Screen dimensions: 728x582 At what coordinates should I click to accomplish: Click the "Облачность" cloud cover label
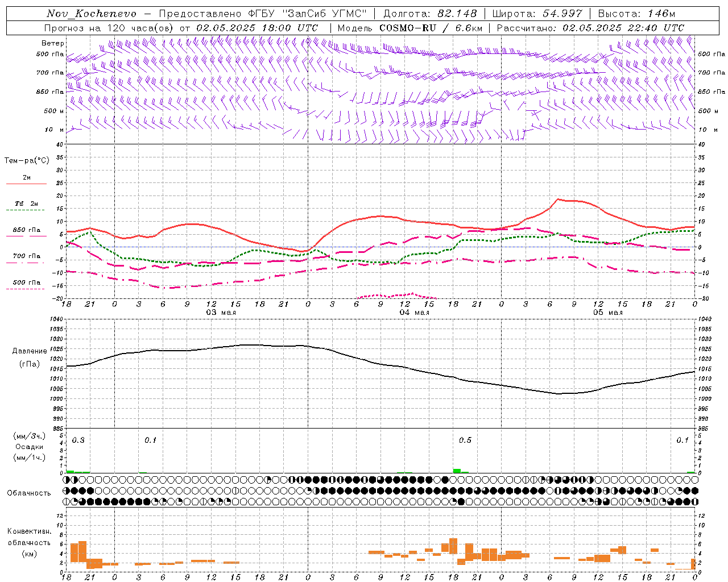29,493
